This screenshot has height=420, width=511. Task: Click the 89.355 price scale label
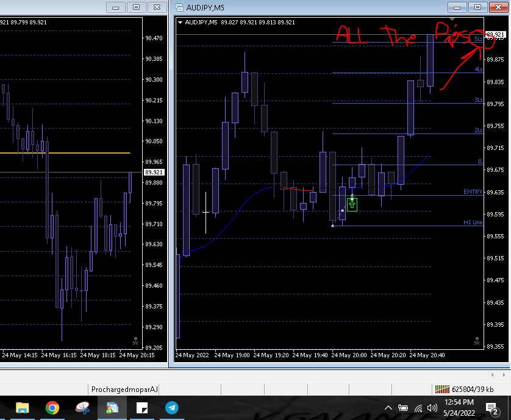coord(495,346)
